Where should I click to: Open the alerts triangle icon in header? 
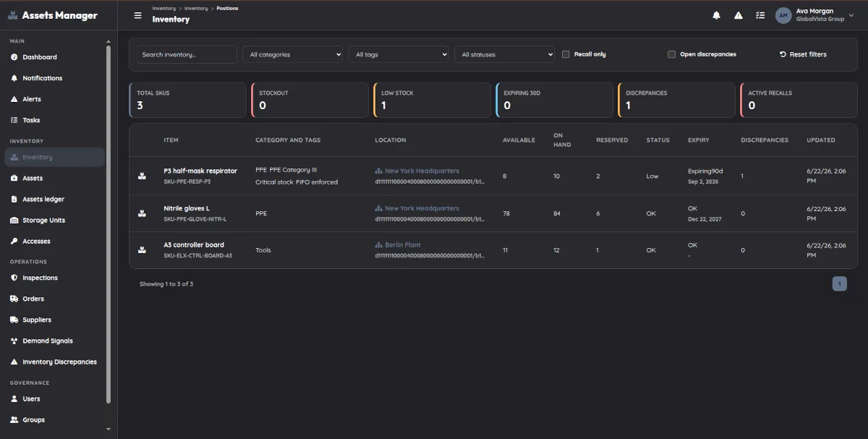pyautogui.click(x=739, y=15)
